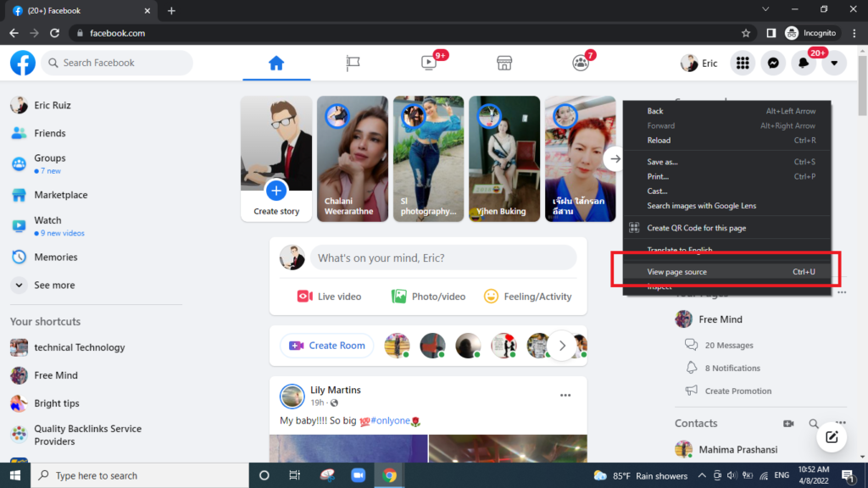Image resolution: width=868 pixels, height=488 pixels.
Task: Open Zoom from the Windows taskbar
Action: 357,475
